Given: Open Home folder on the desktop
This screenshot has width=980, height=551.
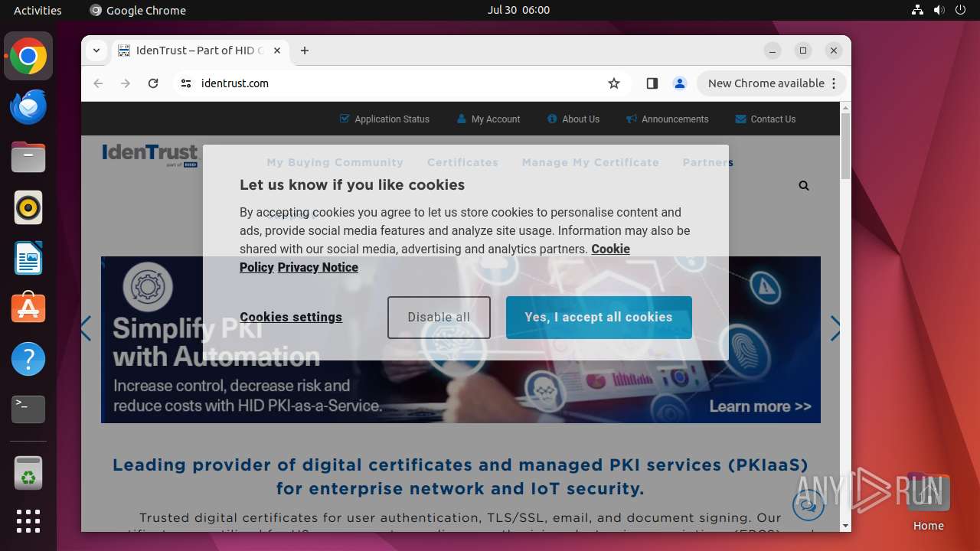Looking at the screenshot, I should [929, 501].
